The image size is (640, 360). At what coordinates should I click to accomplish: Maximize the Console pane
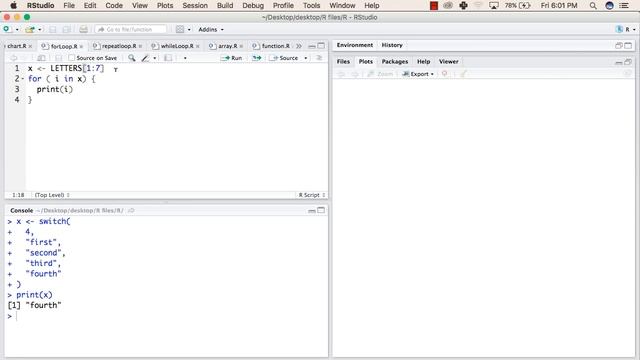321,210
